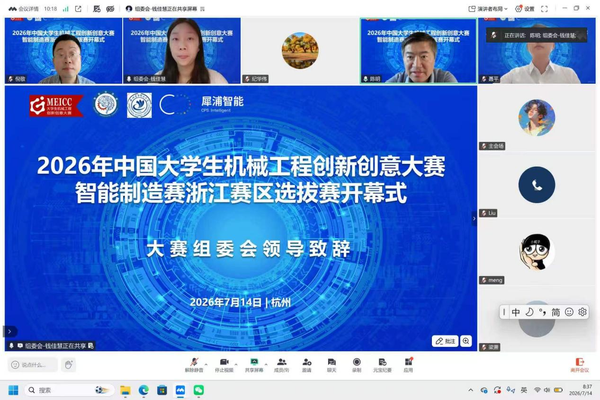Open the 演讲者布局 layout dropdown

tap(488, 9)
